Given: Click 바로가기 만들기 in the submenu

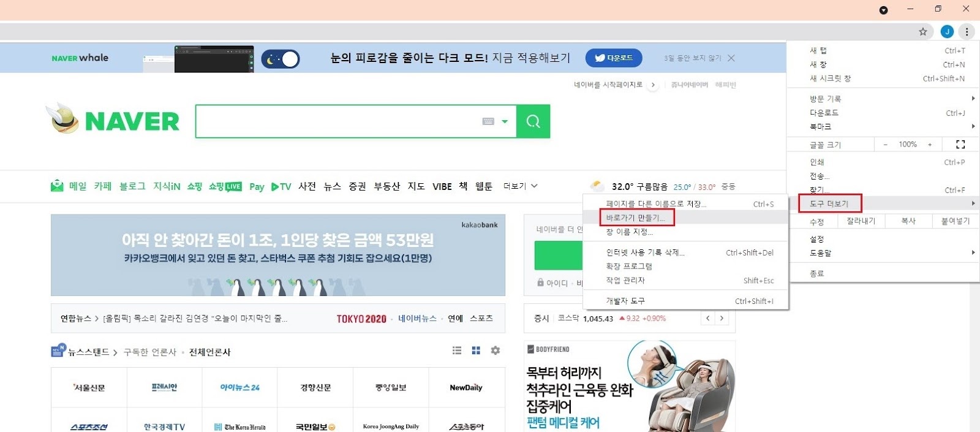Looking at the screenshot, I should pyautogui.click(x=685, y=218).
